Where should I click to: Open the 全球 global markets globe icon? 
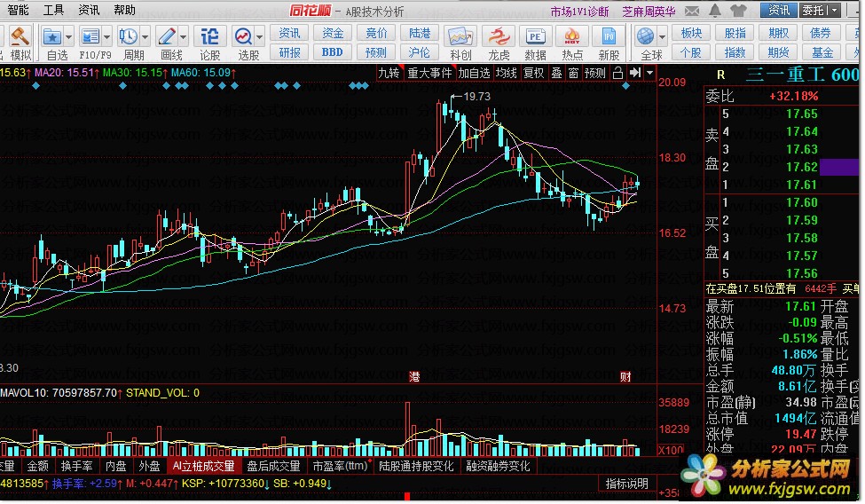coord(645,37)
